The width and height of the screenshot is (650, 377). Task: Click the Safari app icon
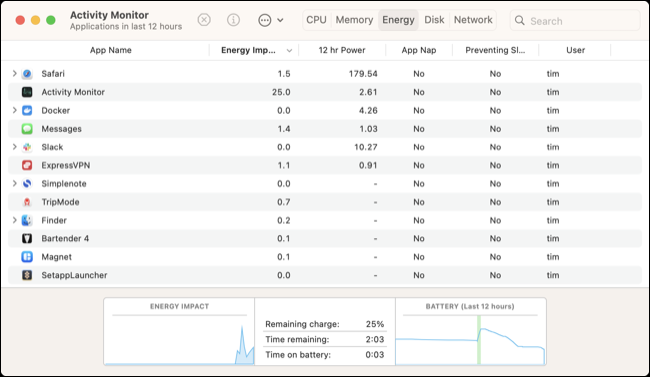[27, 74]
